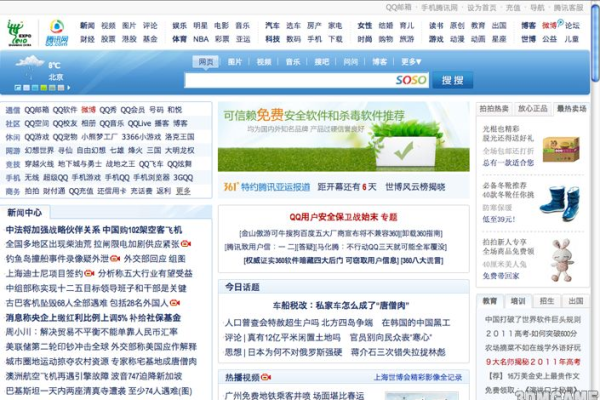The width and height of the screenshot is (600, 400).
Task: Expand the 更多 search category dropdown
Action: [x=411, y=62]
